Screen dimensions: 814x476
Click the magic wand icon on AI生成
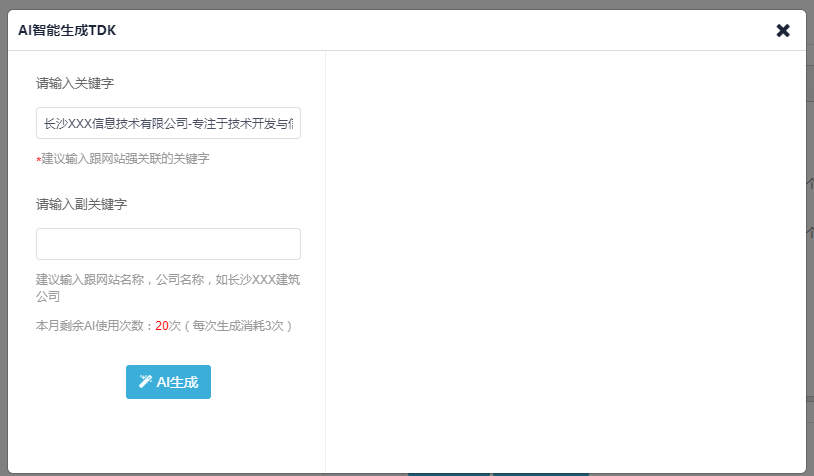click(145, 382)
